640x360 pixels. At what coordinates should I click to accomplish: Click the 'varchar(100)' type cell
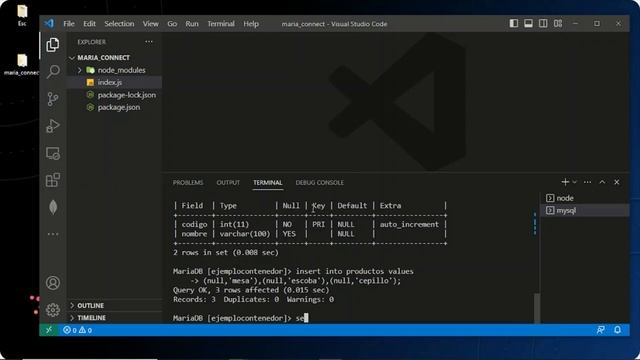tap(245, 233)
